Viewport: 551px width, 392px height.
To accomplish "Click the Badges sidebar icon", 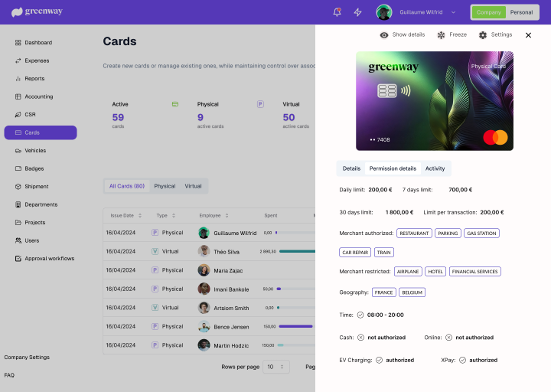I will click(x=18, y=169).
